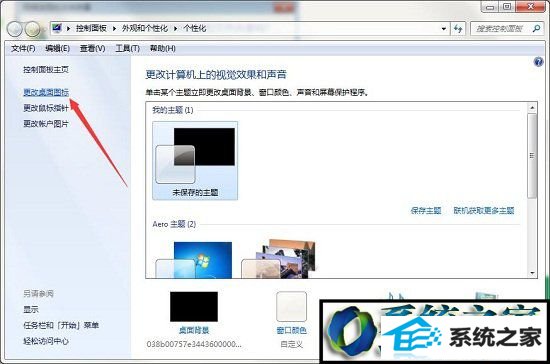
Task: Click 更改桌面图标 link
Action: point(46,92)
